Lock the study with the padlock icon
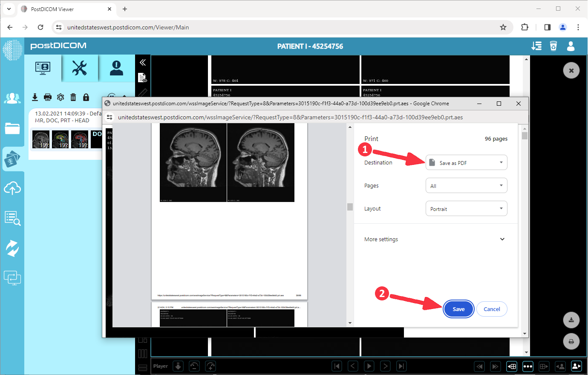The width and height of the screenshot is (588, 375). pos(86,97)
